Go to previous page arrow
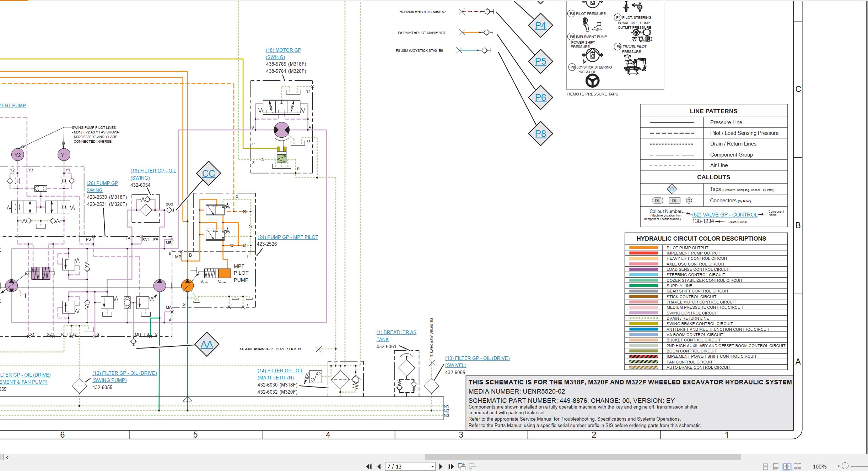 tap(379, 466)
